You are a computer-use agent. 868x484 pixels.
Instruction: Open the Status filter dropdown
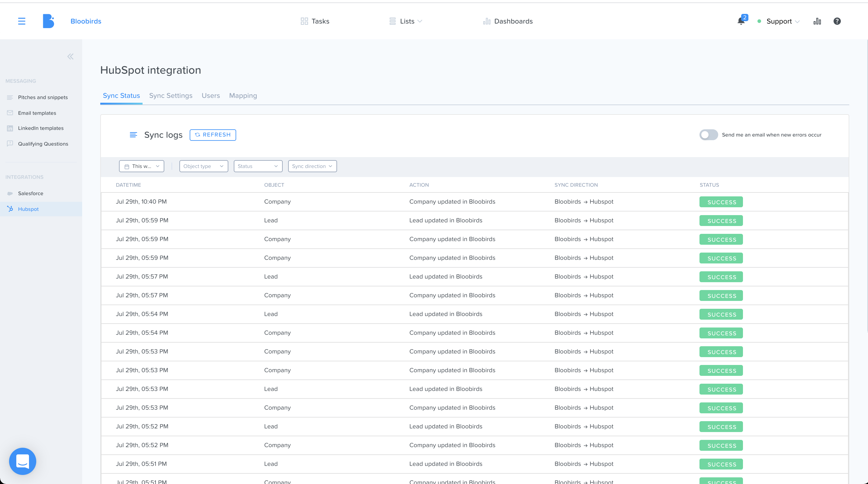tap(258, 166)
